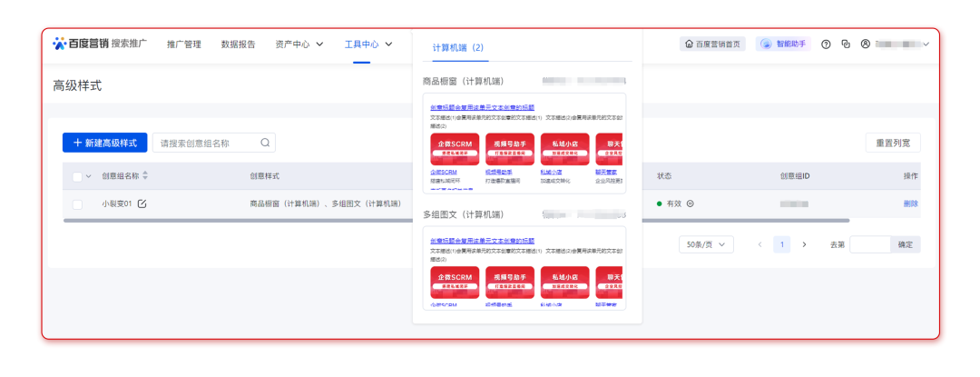The width and height of the screenshot is (980, 377).
Task: Toggle the select-all header checkbox
Action: click(x=77, y=176)
